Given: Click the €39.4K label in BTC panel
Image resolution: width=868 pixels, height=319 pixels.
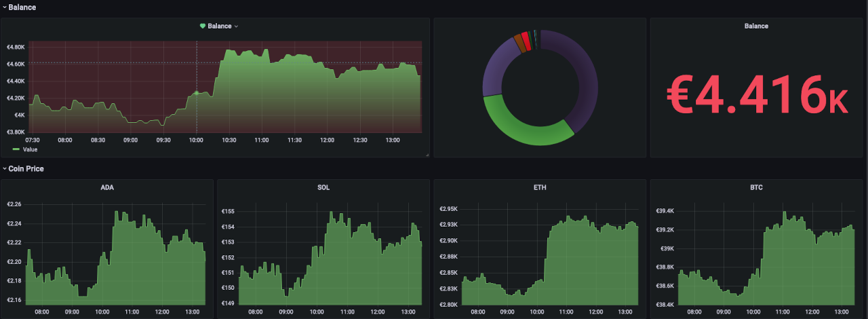Looking at the screenshot, I should (665, 211).
